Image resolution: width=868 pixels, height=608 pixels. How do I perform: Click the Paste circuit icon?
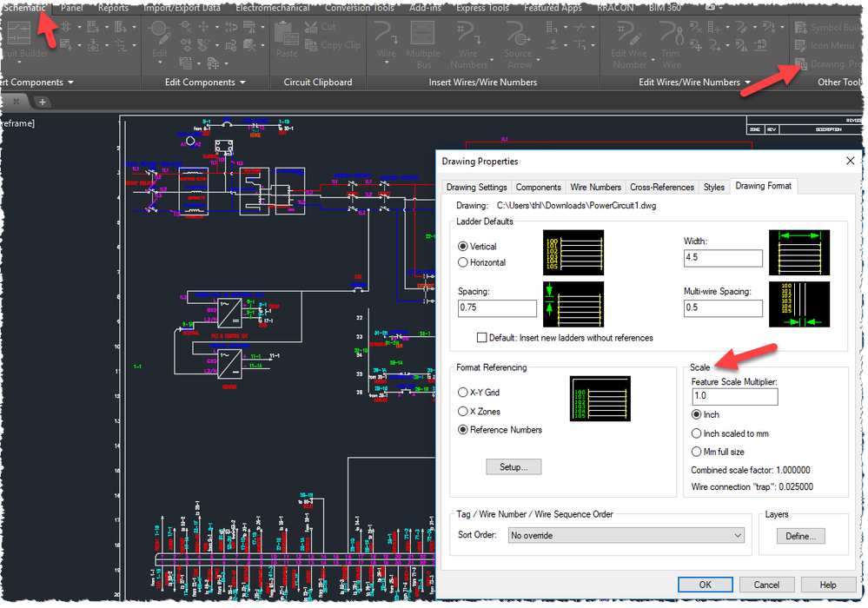287,40
